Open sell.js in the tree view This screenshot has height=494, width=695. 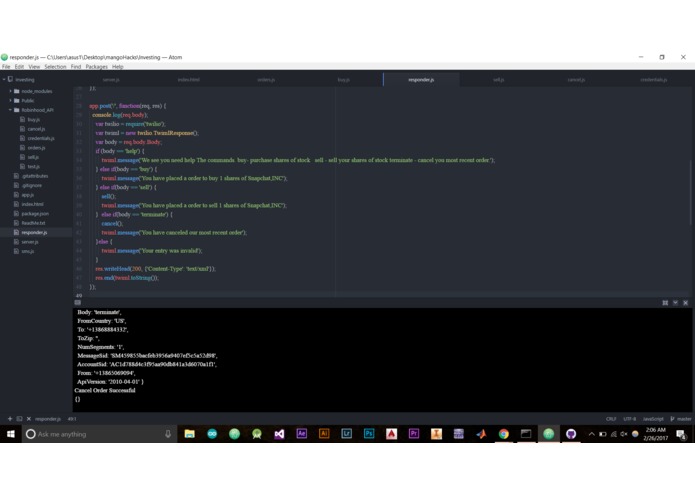pyautogui.click(x=33, y=157)
